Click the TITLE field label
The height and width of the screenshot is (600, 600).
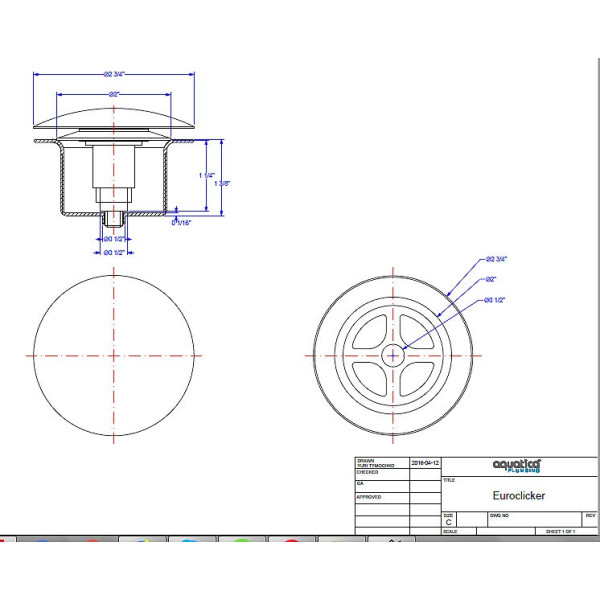449,480
